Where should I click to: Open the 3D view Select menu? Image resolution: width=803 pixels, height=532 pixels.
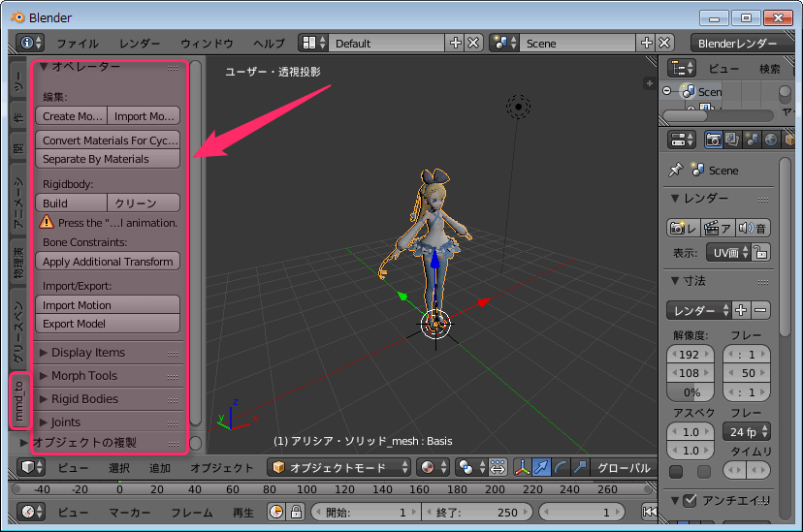(119, 467)
